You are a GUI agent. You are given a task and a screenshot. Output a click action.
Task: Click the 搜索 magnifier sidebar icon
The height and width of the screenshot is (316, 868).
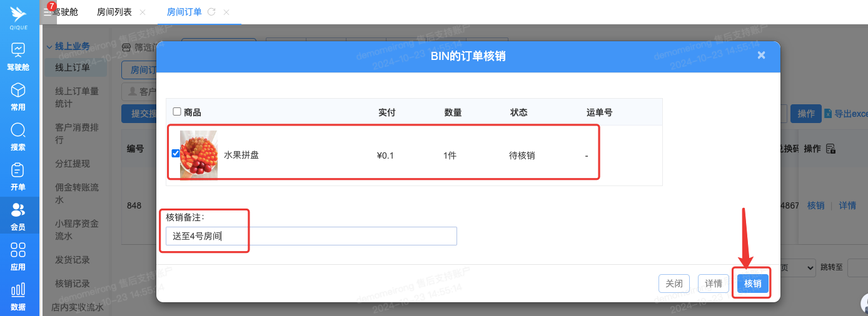point(18,131)
